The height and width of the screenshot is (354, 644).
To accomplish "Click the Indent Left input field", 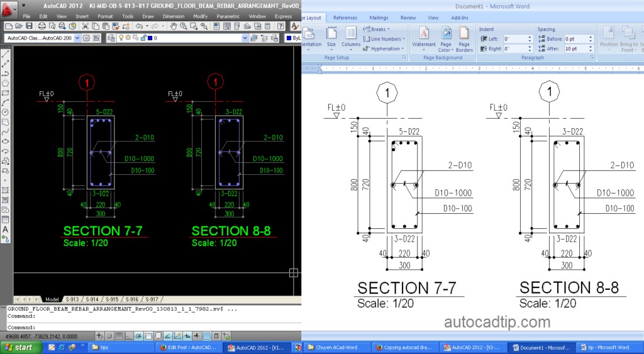I will click(x=514, y=39).
